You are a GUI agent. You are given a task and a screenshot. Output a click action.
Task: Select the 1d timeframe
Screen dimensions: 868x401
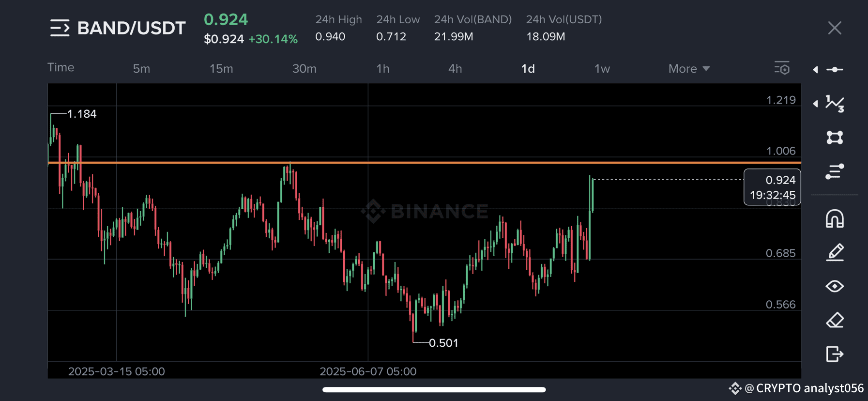coord(528,69)
